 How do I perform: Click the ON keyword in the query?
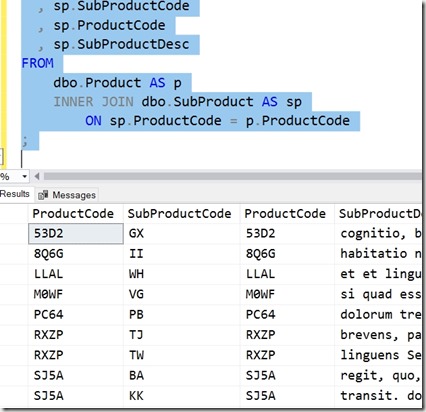(93, 121)
